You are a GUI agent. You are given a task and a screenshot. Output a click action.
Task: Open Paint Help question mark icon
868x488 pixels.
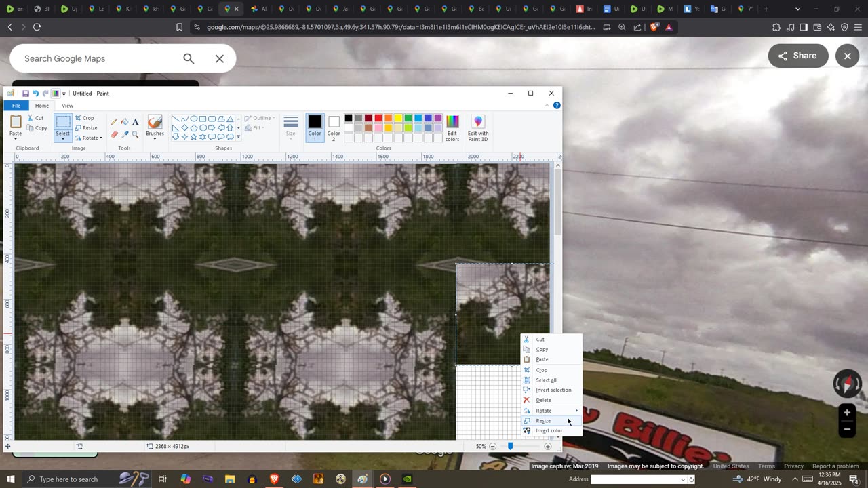[x=557, y=106]
